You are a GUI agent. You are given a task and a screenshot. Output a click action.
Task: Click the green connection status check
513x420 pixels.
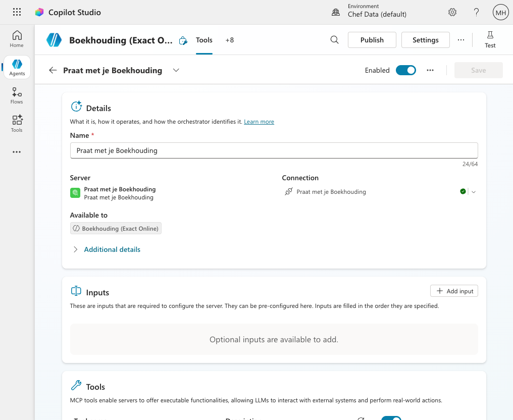click(463, 191)
